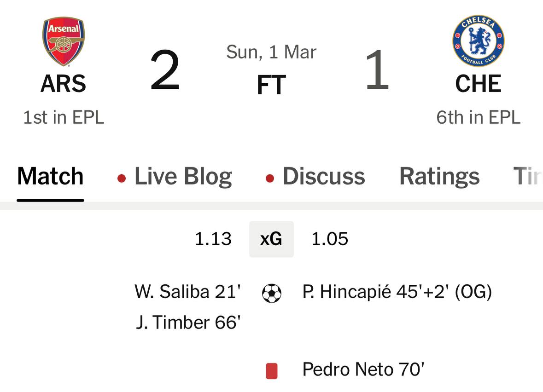The image size is (543, 392).
Task: Open J. Timber 66' goal entry
Action: coord(188,323)
